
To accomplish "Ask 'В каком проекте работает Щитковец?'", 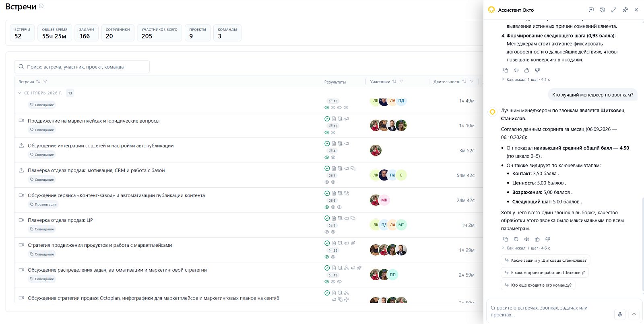I will (545, 273).
